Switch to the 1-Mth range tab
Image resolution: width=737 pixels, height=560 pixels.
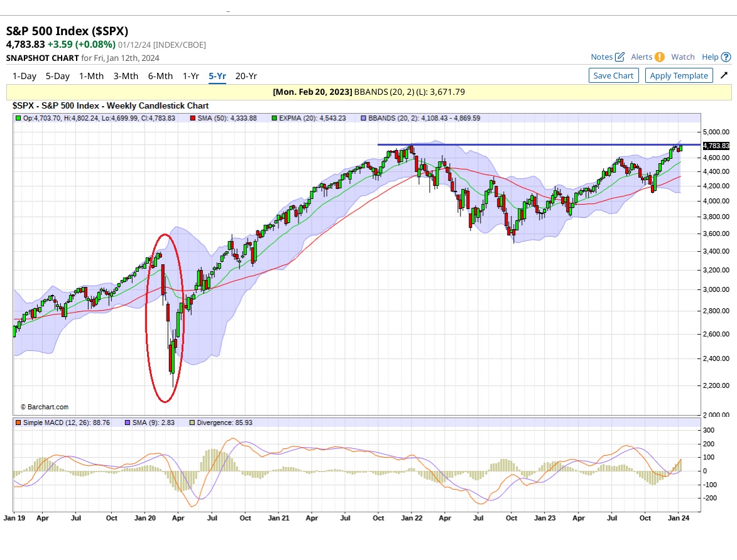(91, 75)
